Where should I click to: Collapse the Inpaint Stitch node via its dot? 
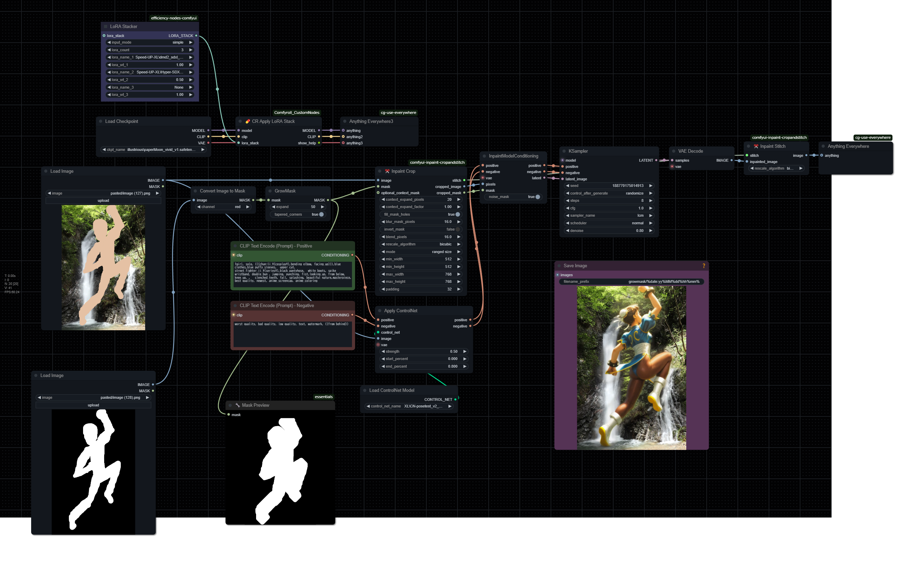pyautogui.click(x=749, y=146)
